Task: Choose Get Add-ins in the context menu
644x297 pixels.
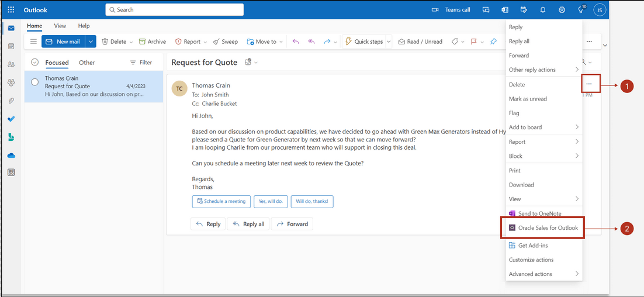Action: (x=544, y=245)
